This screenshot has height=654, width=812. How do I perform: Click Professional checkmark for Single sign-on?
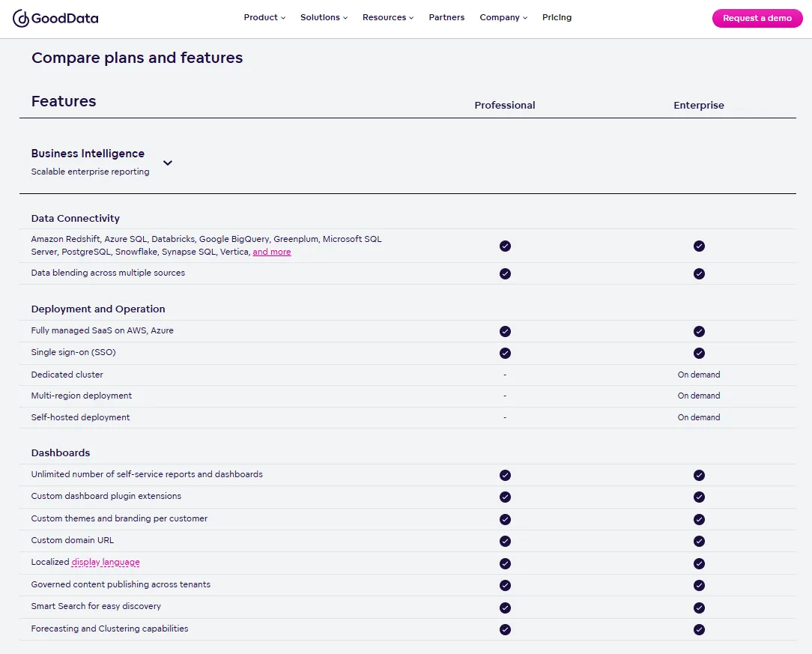pos(505,353)
